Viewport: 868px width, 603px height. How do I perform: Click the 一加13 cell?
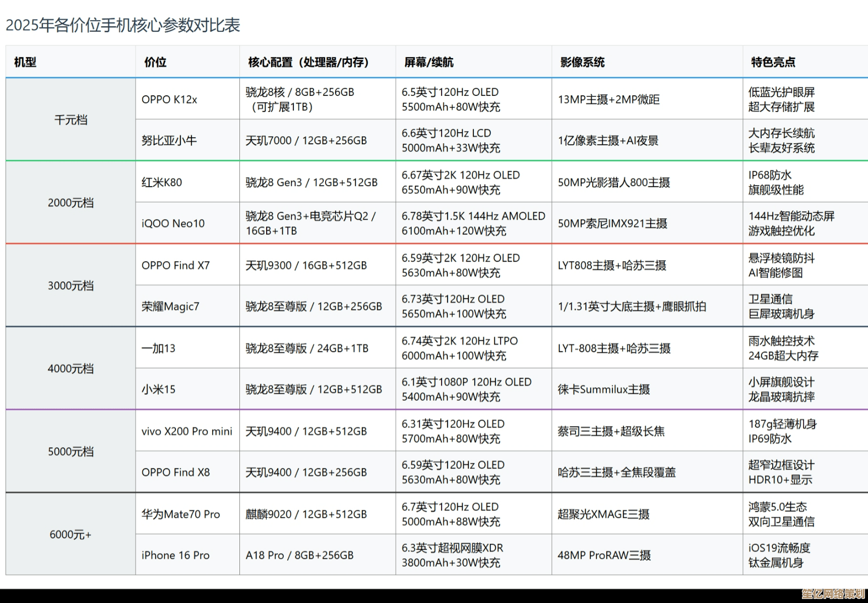click(x=188, y=347)
